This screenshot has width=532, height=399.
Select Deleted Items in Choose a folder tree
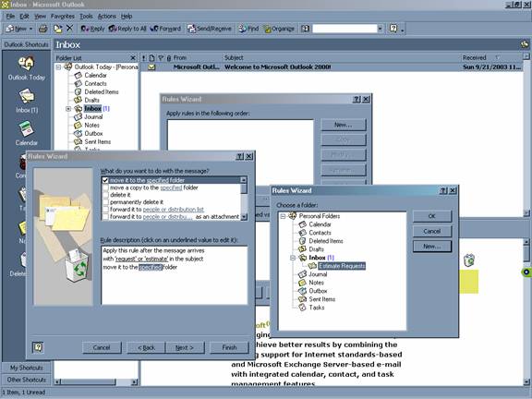point(326,241)
